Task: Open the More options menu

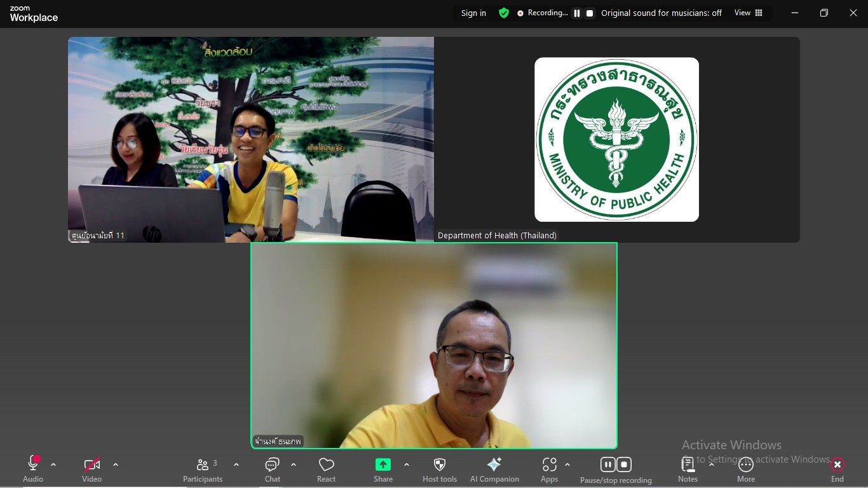Action: (746, 469)
